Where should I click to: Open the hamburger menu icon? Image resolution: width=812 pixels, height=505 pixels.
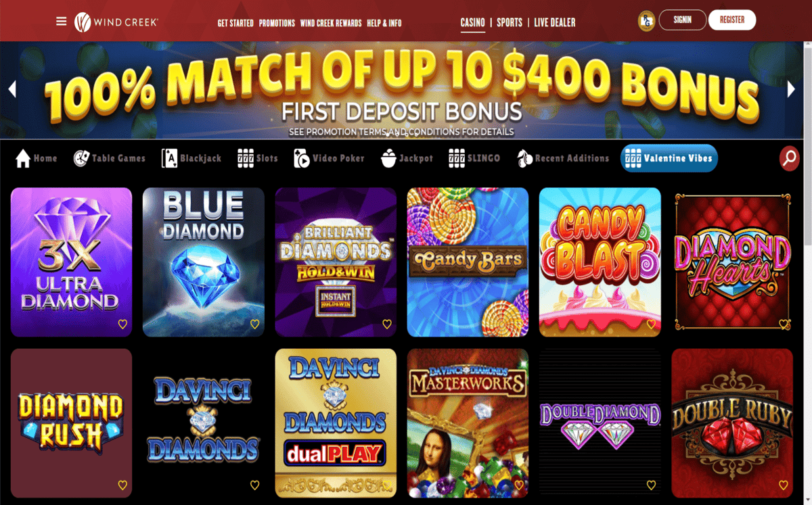[61, 21]
